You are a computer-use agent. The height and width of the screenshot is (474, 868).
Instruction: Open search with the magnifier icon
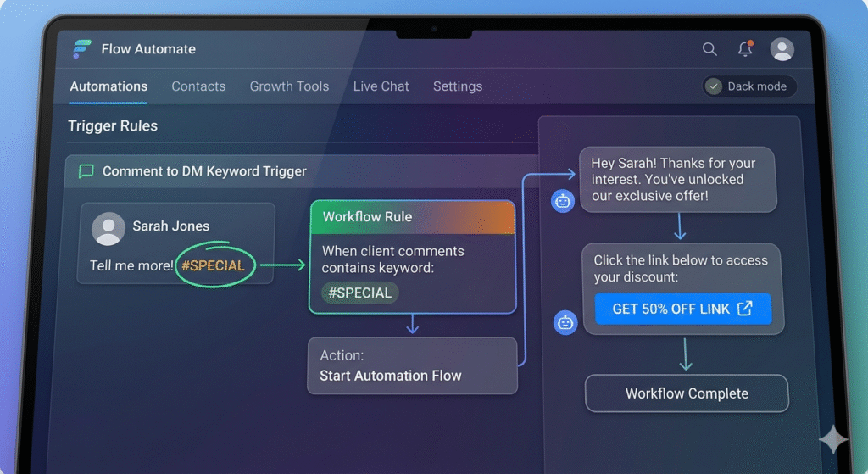[x=709, y=49]
